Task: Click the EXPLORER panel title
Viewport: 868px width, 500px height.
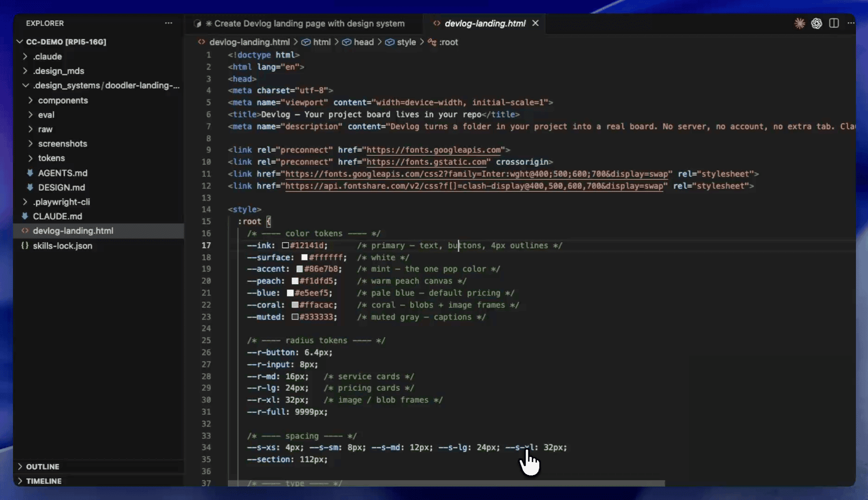Action: coord(45,23)
